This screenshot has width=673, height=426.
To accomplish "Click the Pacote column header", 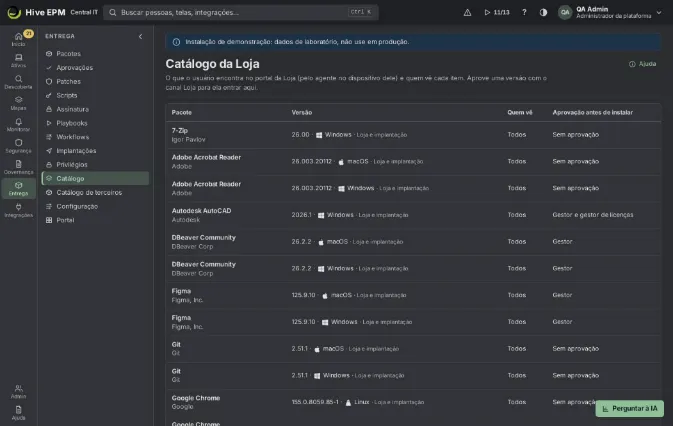I will (182, 112).
